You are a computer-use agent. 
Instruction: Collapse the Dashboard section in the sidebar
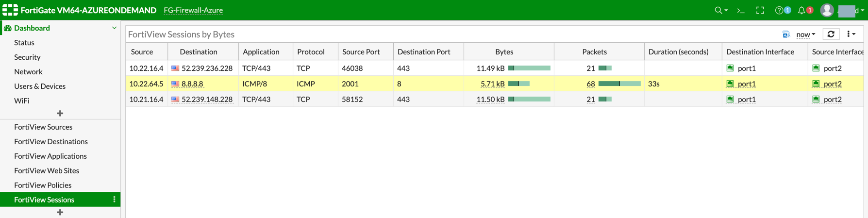114,28
